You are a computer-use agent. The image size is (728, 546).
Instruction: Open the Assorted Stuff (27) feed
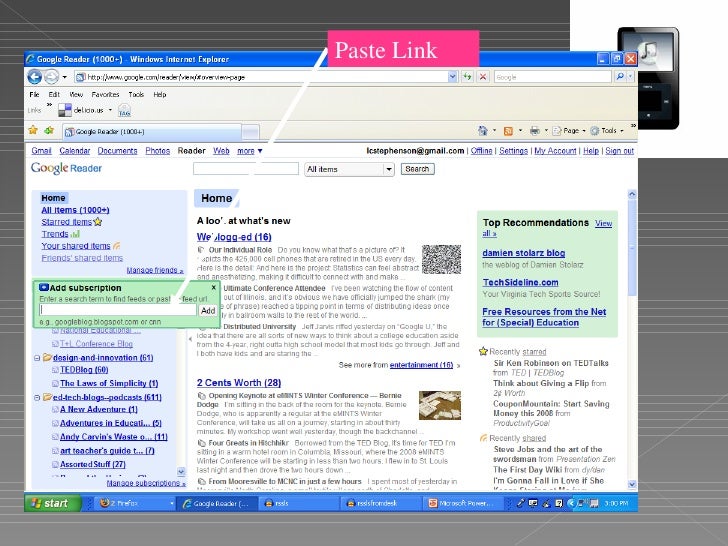pos(93,464)
